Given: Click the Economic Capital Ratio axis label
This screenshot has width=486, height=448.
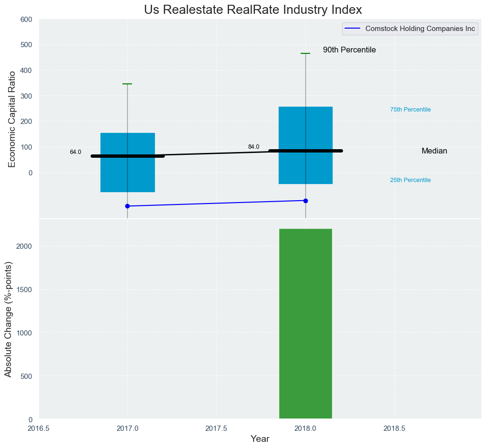Looking at the screenshot, I should click(12, 119).
